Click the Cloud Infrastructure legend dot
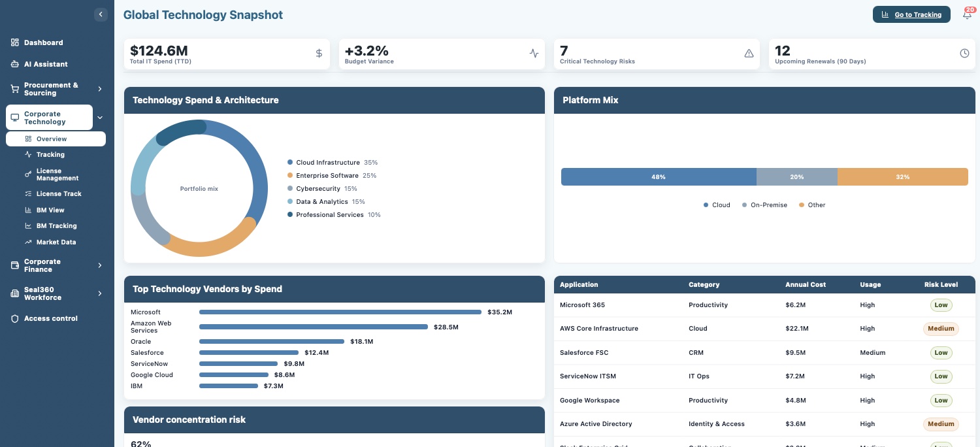Image resolution: width=980 pixels, height=447 pixels. [x=290, y=163]
